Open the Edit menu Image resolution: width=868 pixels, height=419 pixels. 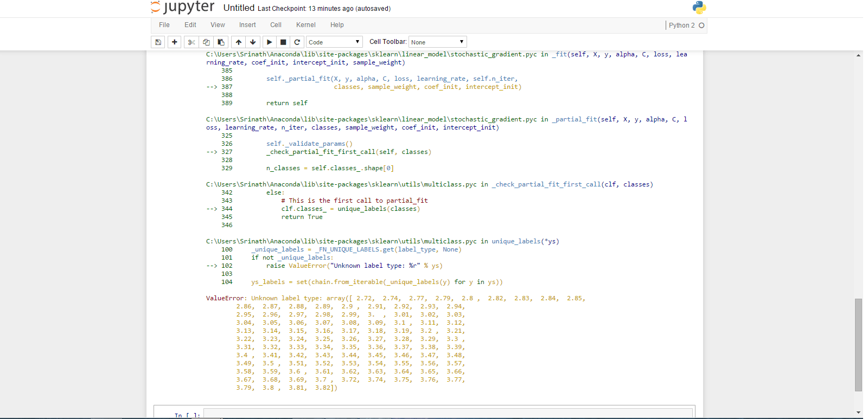tap(190, 25)
